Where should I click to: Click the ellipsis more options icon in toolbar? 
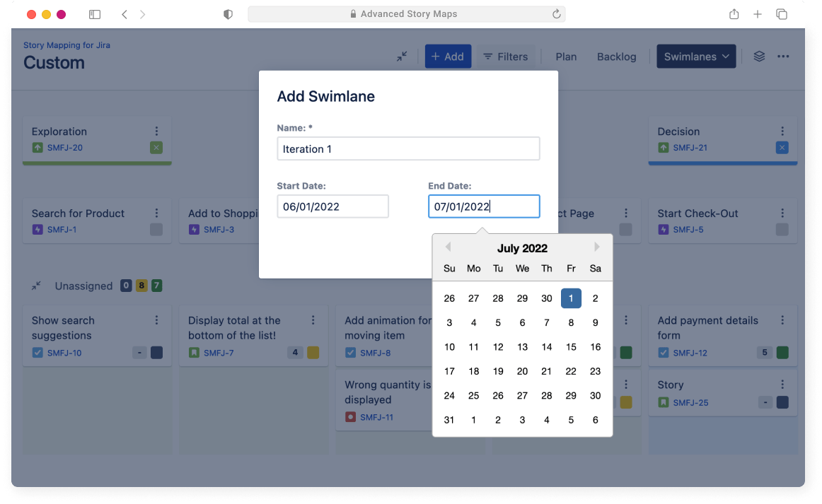(783, 56)
